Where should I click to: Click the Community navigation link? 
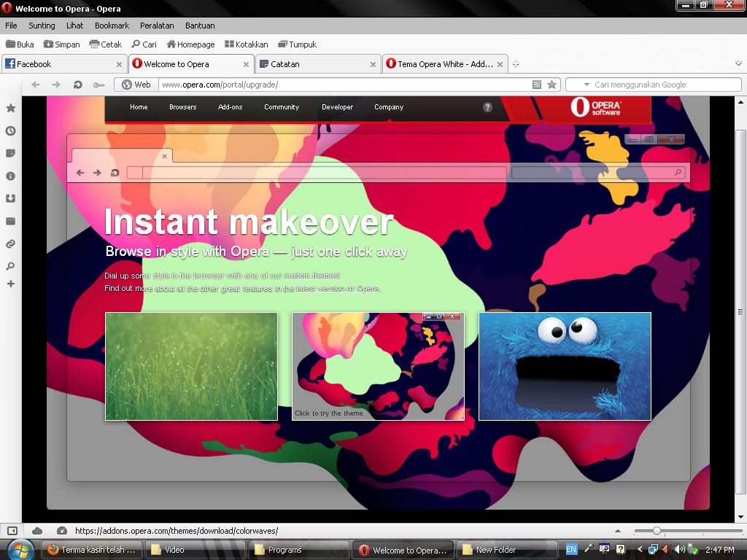pyautogui.click(x=282, y=107)
